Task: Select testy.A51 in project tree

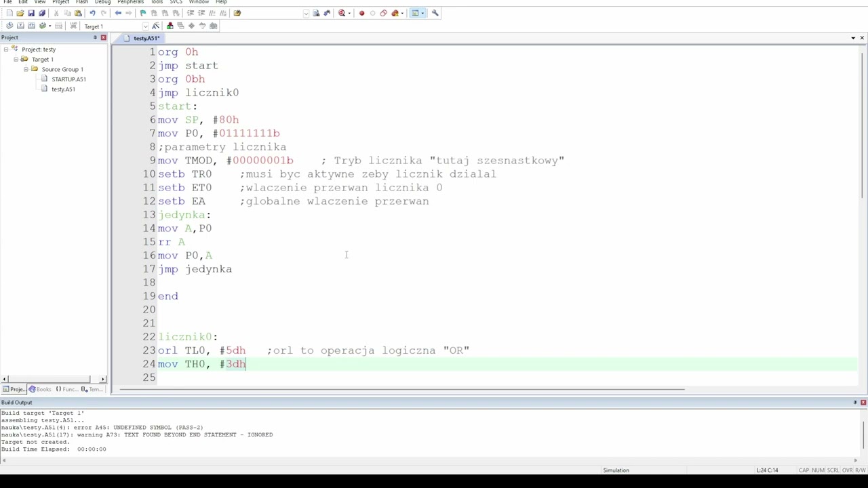Action: point(63,89)
